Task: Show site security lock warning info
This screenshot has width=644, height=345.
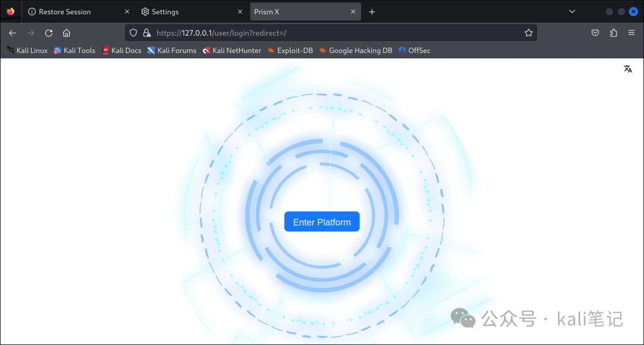Action: pos(147,33)
